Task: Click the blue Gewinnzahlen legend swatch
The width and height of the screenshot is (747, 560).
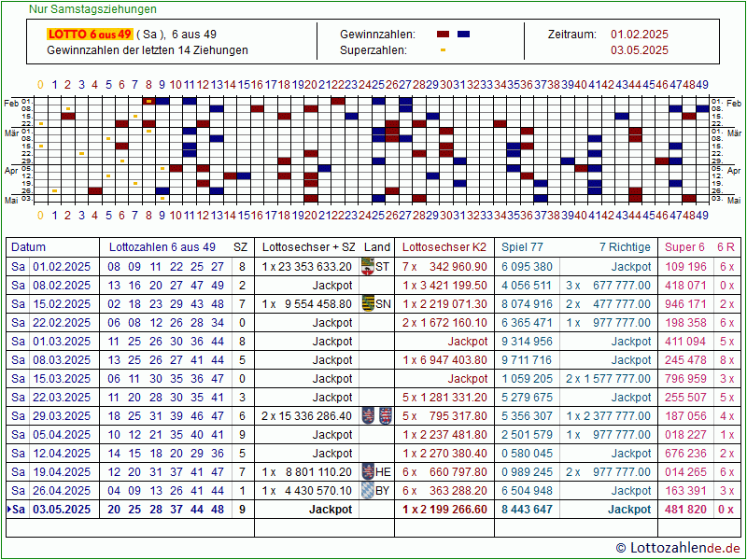Action: pos(463,35)
